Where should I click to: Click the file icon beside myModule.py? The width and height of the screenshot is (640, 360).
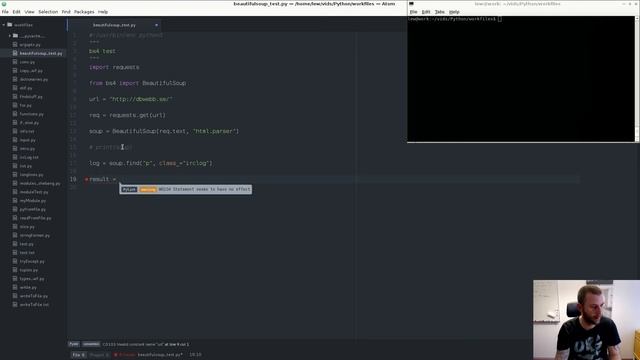click(x=15, y=200)
